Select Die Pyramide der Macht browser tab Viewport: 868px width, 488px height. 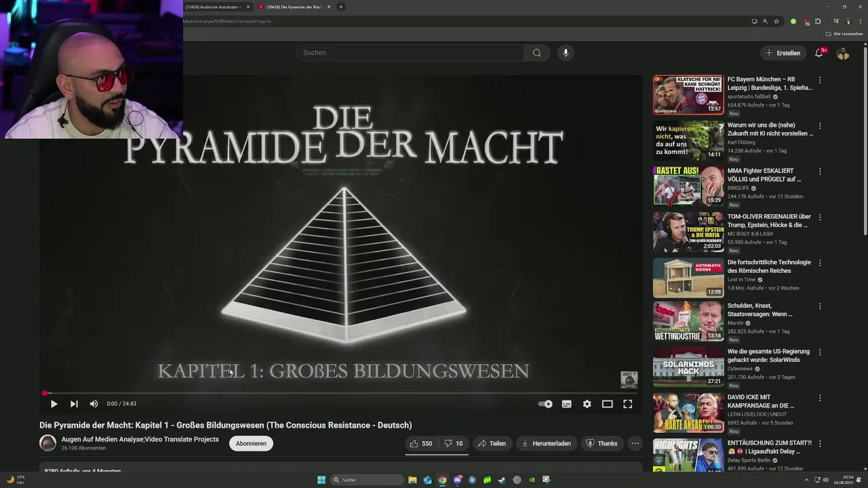[293, 7]
